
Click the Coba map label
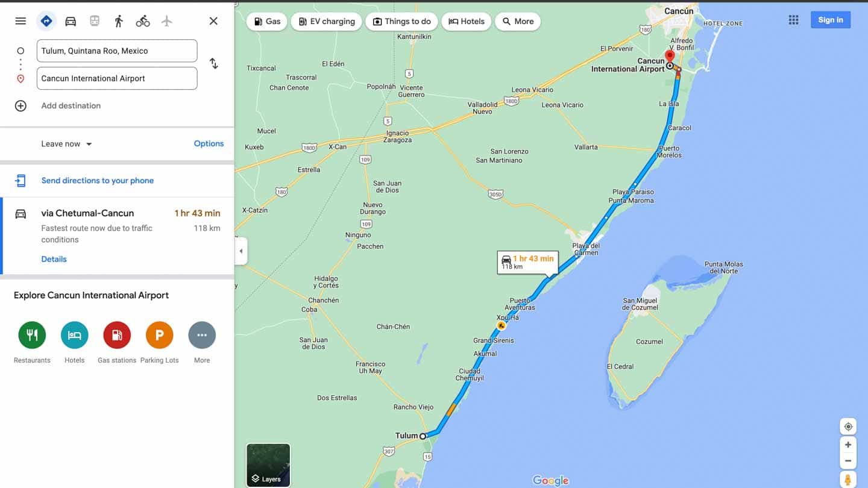coord(309,310)
